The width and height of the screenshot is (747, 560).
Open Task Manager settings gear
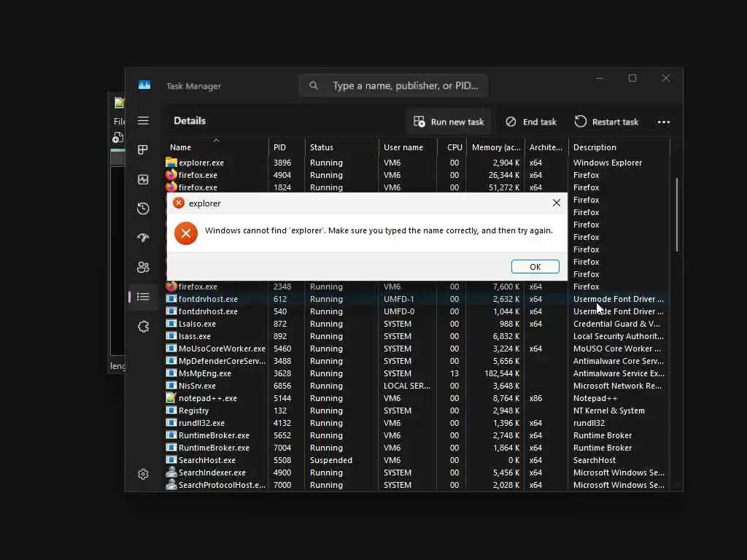click(x=143, y=474)
